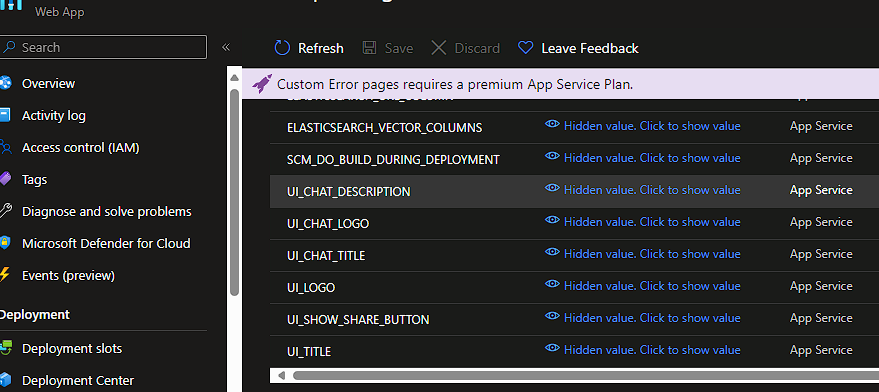
Task: Click the Web App resource icon at the top
Action: [x=12, y=4]
